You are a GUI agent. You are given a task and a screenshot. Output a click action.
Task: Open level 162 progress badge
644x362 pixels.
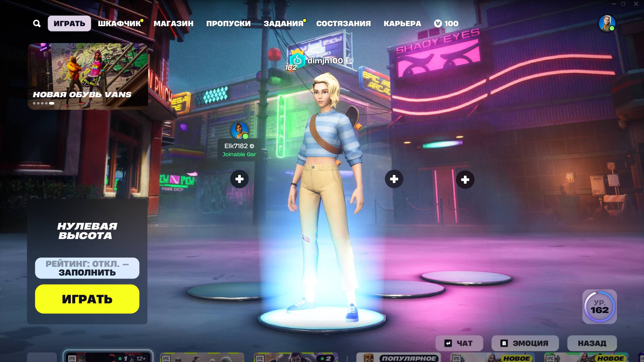pyautogui.click(x=599, y=307)
